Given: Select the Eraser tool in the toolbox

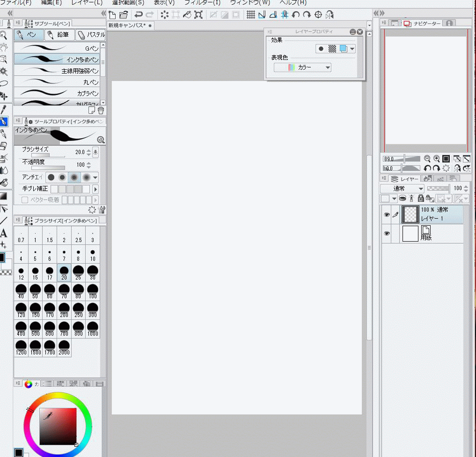Looking at the screenshot, I should pyautogui.click(x=4, y=146).
